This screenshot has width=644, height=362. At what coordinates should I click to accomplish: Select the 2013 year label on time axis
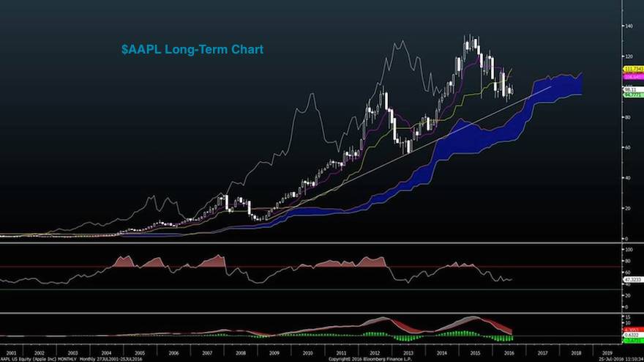pos(408,353)
